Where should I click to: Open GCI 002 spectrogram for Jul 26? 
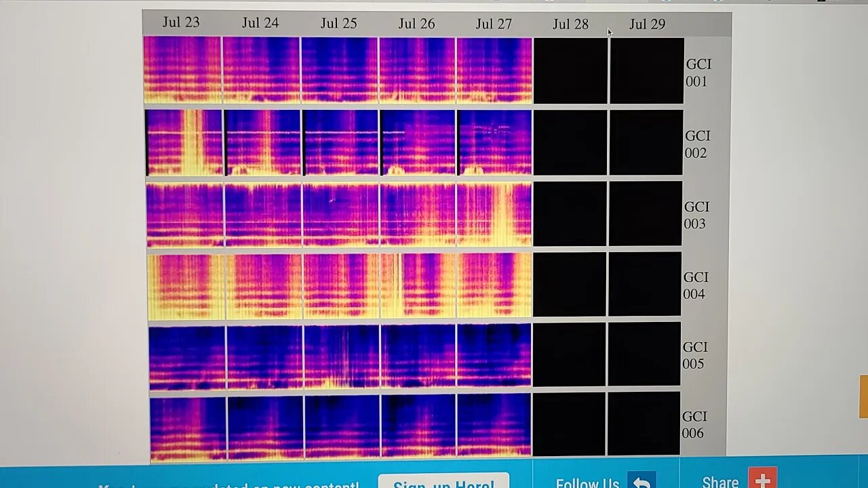tap(418, 142)
